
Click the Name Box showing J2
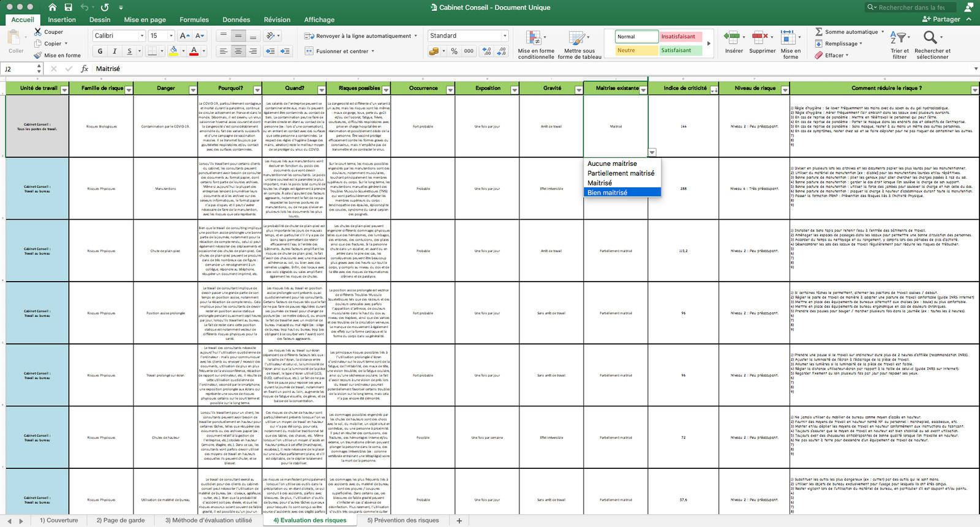click(x=20, y=69)
